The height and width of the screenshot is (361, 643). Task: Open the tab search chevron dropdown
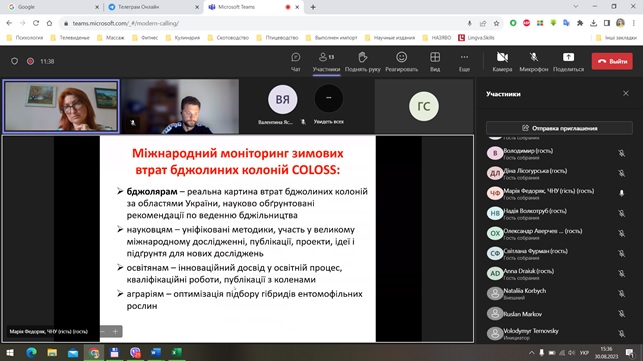tap(576, 7)
